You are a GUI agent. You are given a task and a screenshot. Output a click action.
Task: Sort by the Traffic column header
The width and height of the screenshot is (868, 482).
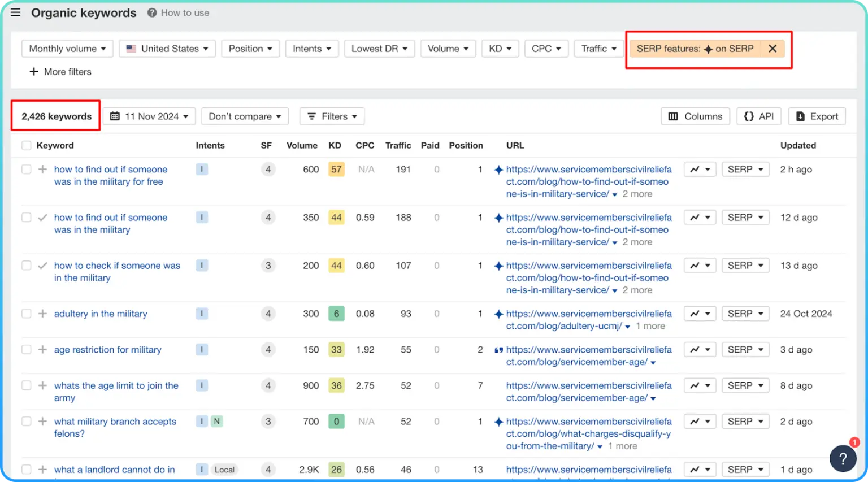[398, 146]
